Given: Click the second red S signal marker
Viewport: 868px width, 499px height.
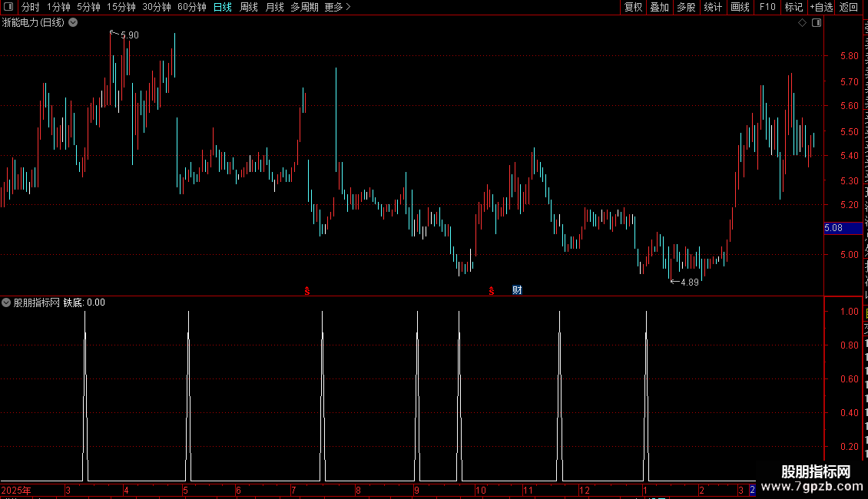Looking at the screenshot, I should point(492,291).
